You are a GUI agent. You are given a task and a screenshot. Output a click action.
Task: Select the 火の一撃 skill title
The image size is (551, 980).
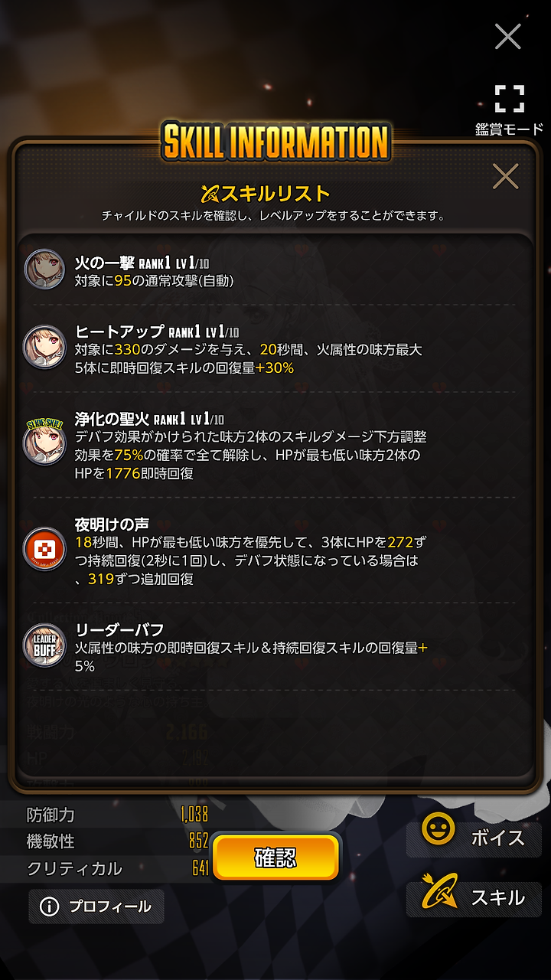tap(104, 263)
